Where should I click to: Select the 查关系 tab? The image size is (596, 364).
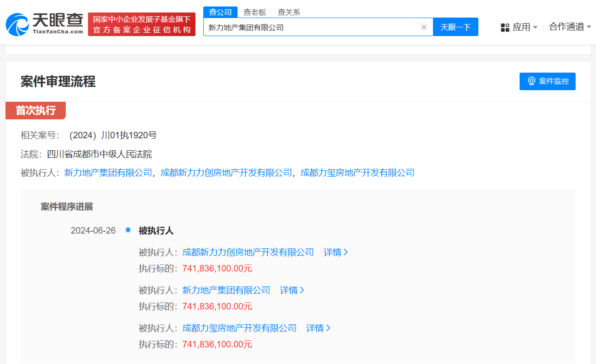[289, 12]
